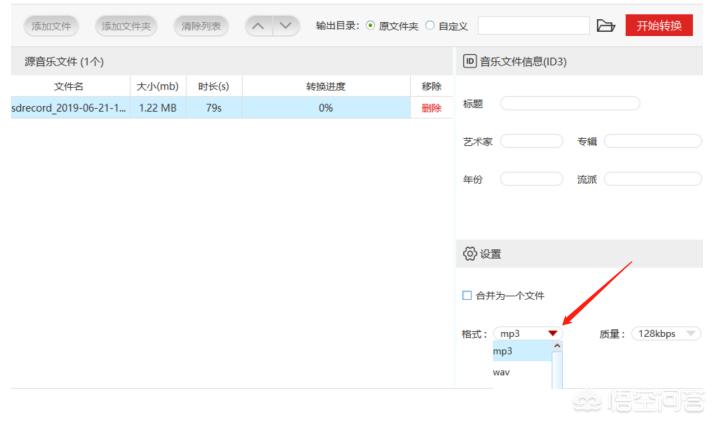Open the 格式 format dropdown arrow
718x425 pixels.
point(553,333)
